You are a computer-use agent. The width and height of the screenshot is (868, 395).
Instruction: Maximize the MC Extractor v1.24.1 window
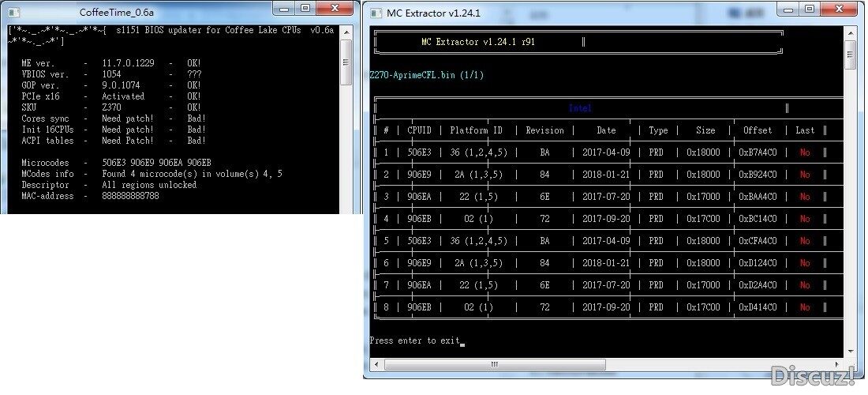(810, 9)
